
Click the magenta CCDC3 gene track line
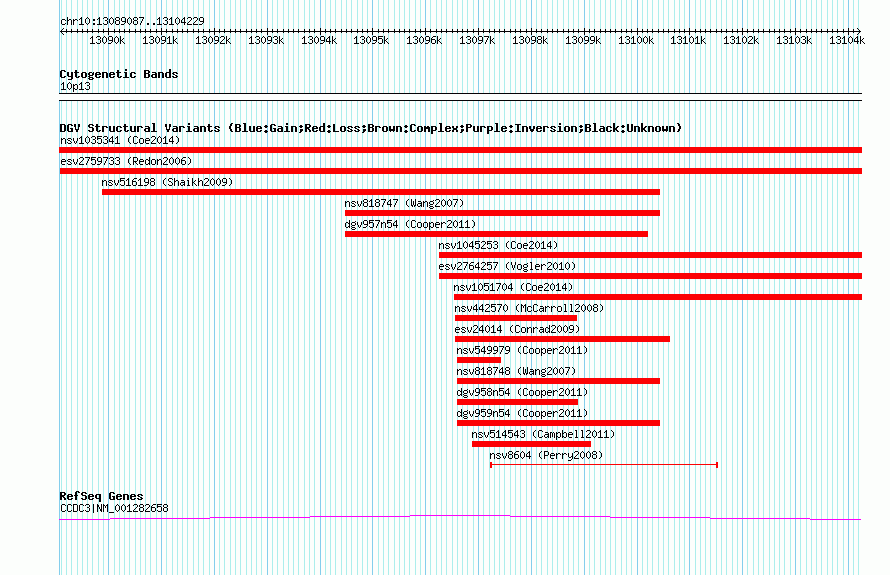tap(460, 517)
